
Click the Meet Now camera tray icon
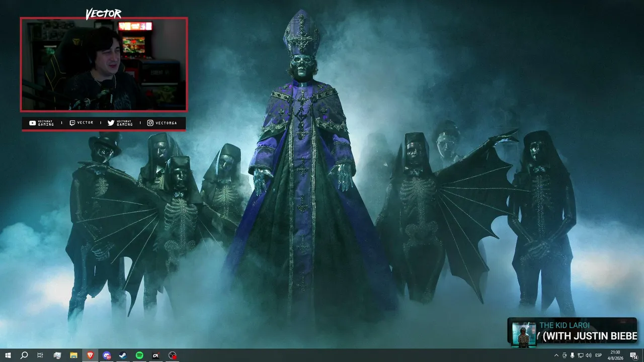[x=564, y=355]
